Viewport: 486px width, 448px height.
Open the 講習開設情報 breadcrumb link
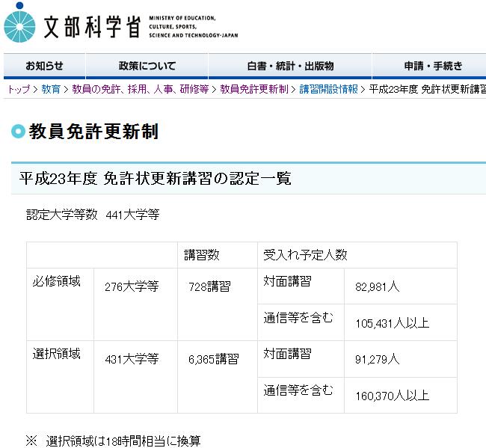(x=328, y=89)
